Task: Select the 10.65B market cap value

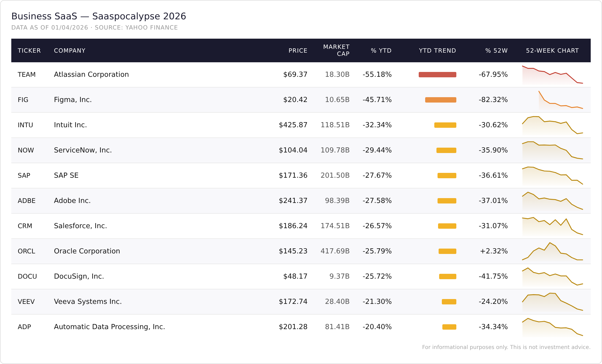Action: pos(337,100)
